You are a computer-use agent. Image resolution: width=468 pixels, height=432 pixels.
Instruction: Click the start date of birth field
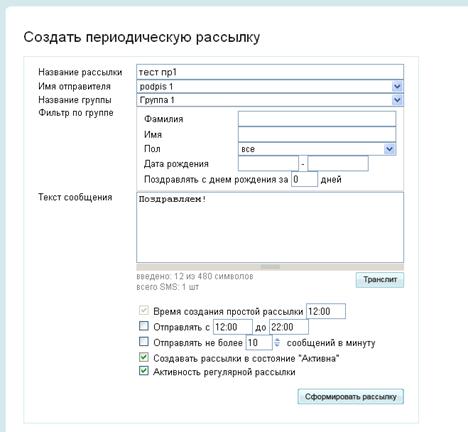pos(268,164)
